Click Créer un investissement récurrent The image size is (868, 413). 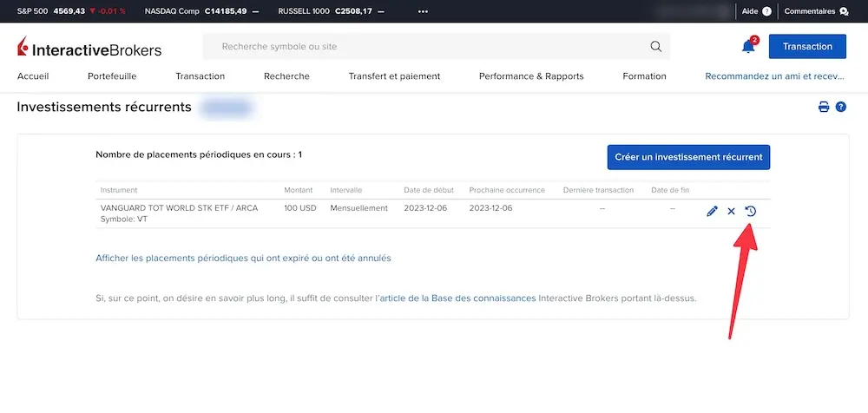(x=688, y=157)
